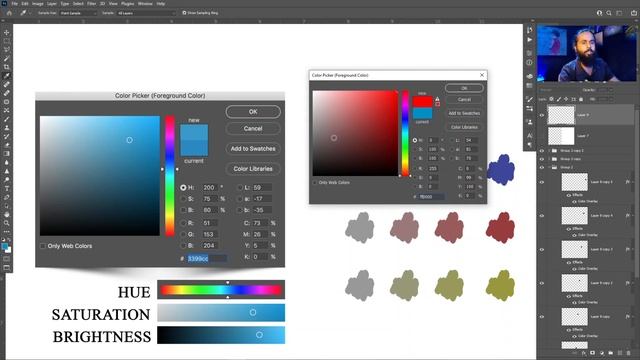Open the File menu
Image resolution: width=640 pixels, height=360 pixels.
[15, 4]
